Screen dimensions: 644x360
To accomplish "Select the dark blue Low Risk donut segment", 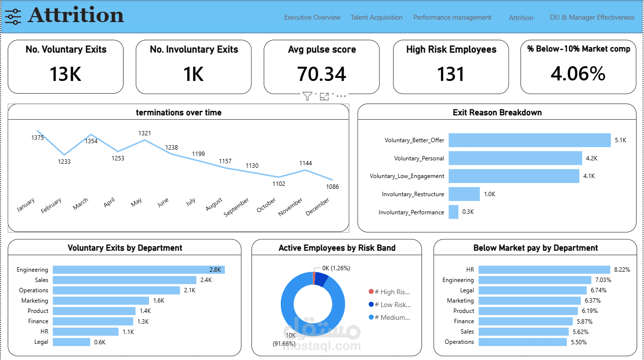I will pyautogui.click(x=322, y=280).
